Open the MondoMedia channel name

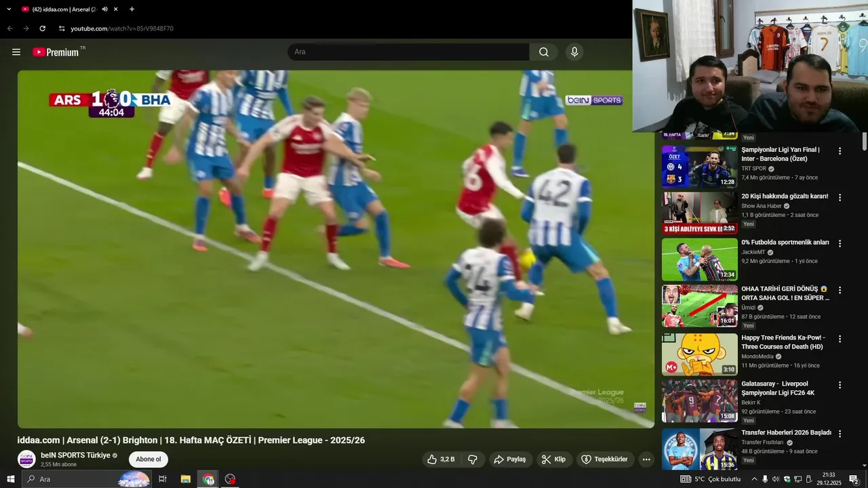pyautogui.click(x=757, y=357)
